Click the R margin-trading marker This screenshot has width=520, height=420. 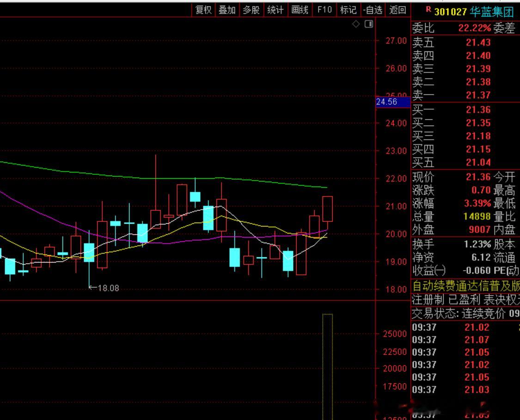coord(428,9)
